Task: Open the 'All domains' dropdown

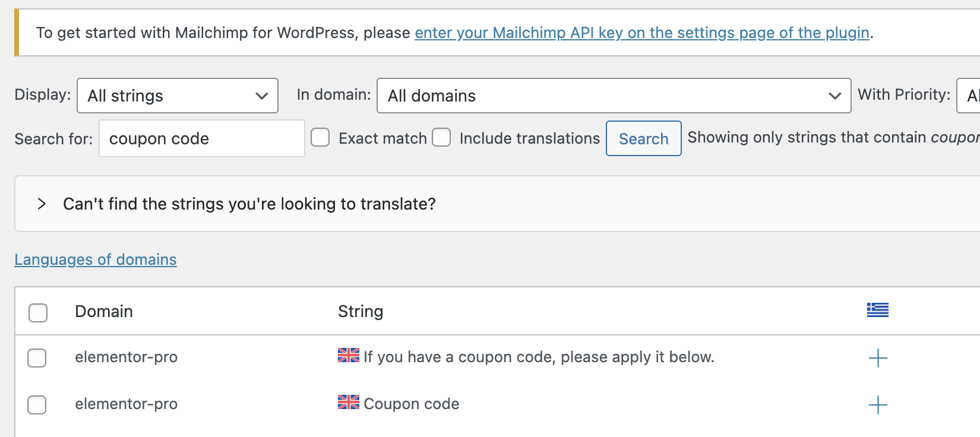Action: 614,96
